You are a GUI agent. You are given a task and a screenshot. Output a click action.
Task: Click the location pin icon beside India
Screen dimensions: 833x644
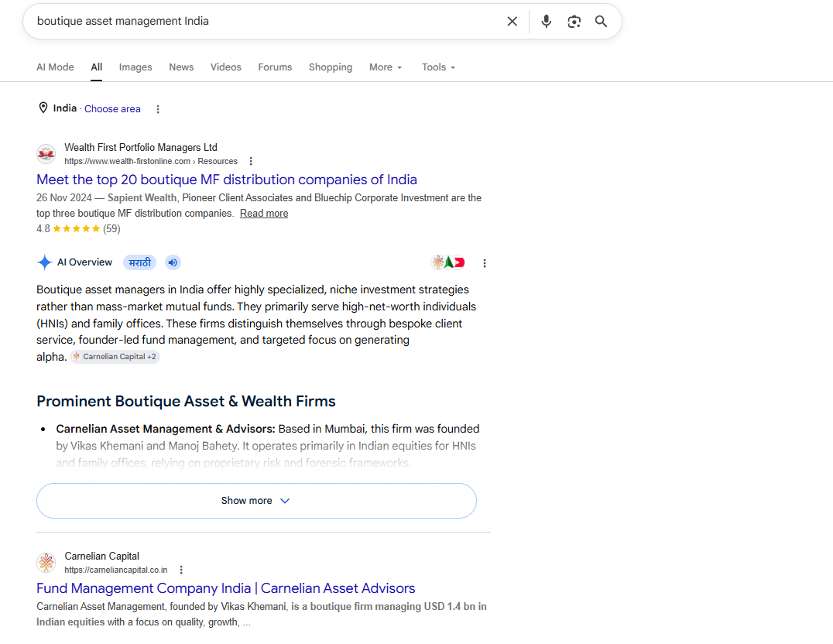point(43,108)
